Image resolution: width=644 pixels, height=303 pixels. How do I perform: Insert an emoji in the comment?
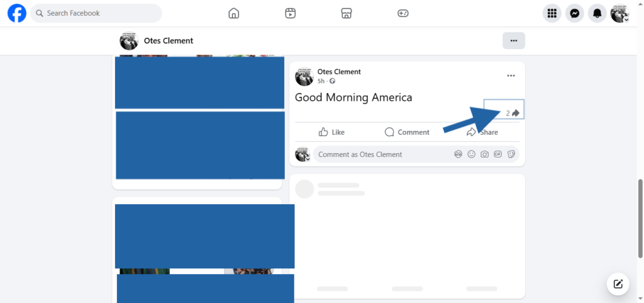click(x=471, y=154)
